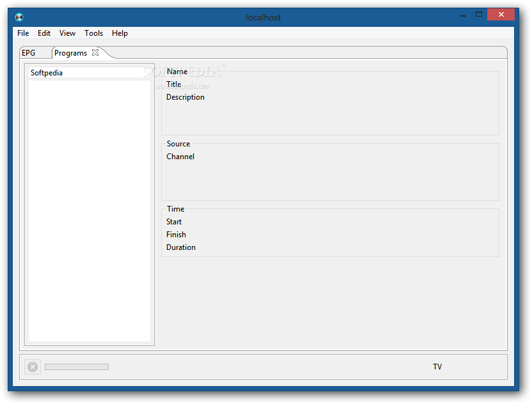The width and height of the screenshot is (532, 404).
Task: Open the Edit menu
Action: tap(43, 33)
